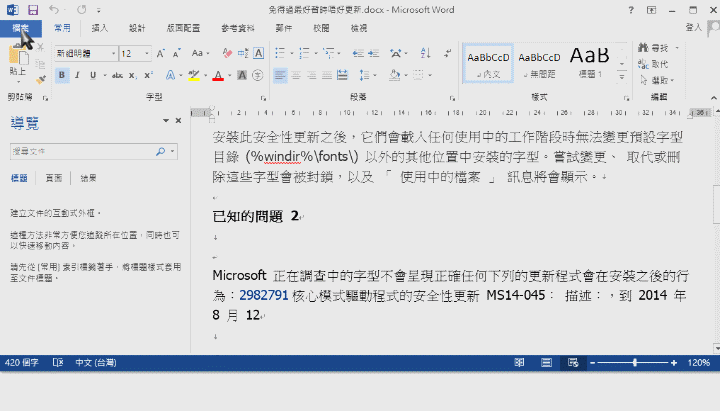Switch to the Page Layout ribbon tab
The height and width of the screenshot is (411, 720).
coord(183,28)
